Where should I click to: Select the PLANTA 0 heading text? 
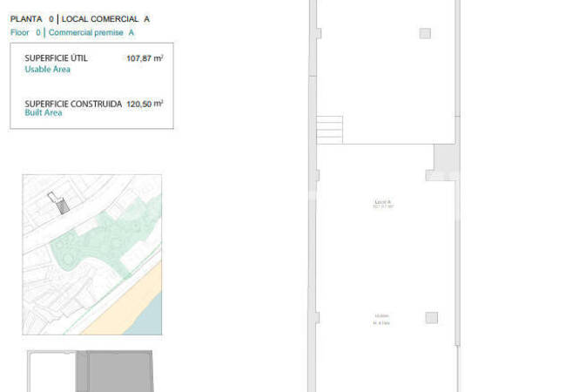tap(31, 18)
